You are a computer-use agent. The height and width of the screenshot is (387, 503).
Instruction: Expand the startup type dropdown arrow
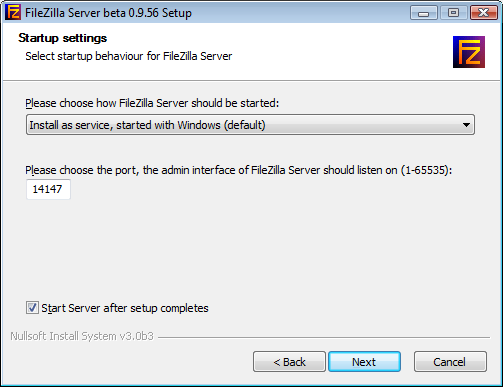[466, 125]
